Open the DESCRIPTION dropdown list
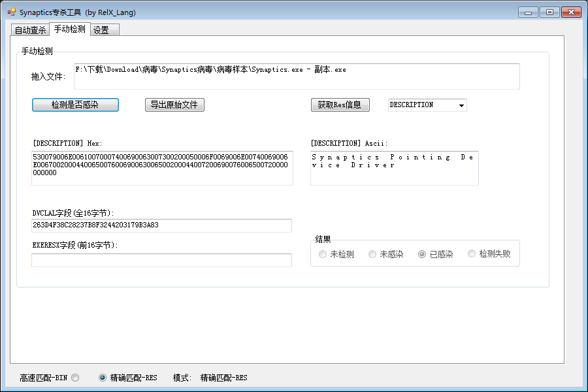The image size is (588, 392). [x=427, y=105]
